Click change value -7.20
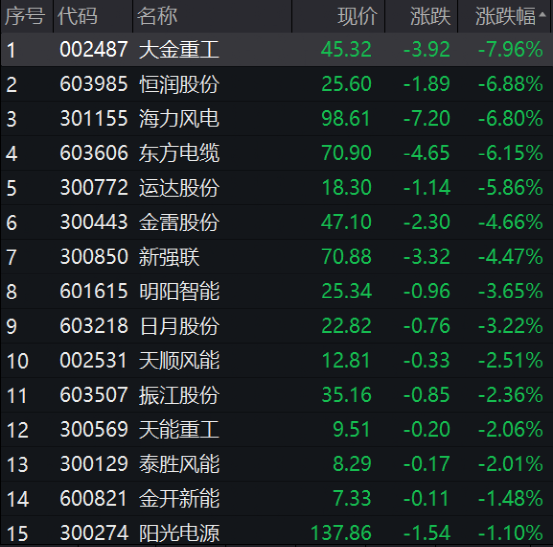553x547 pixels. point(427,118)
